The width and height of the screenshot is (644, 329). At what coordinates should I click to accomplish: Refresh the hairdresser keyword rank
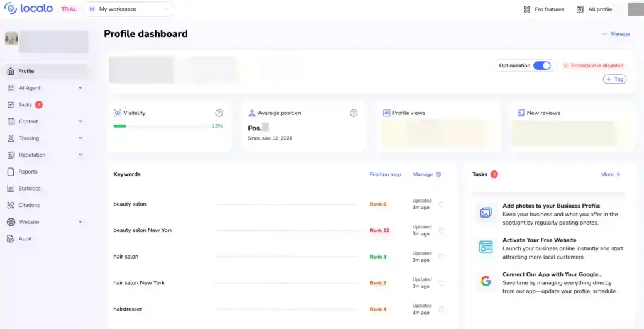click(441, 309)
